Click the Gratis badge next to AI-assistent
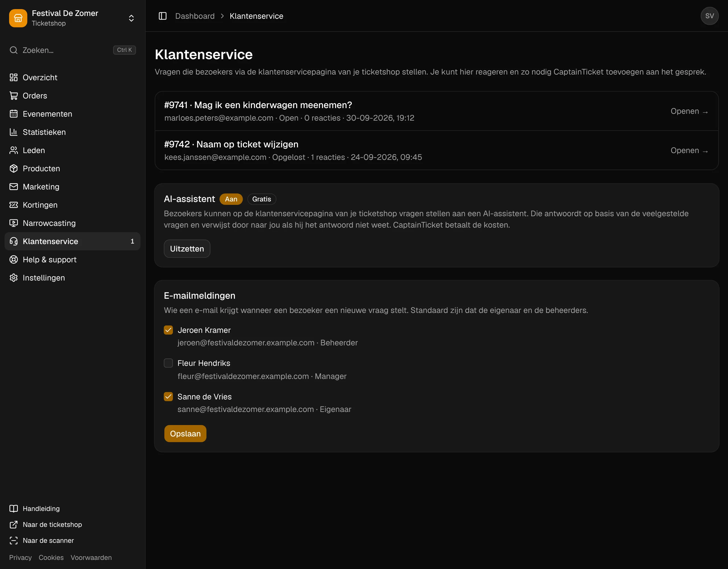The width and height of the screenshot is (728, 569). click(262, 199)
